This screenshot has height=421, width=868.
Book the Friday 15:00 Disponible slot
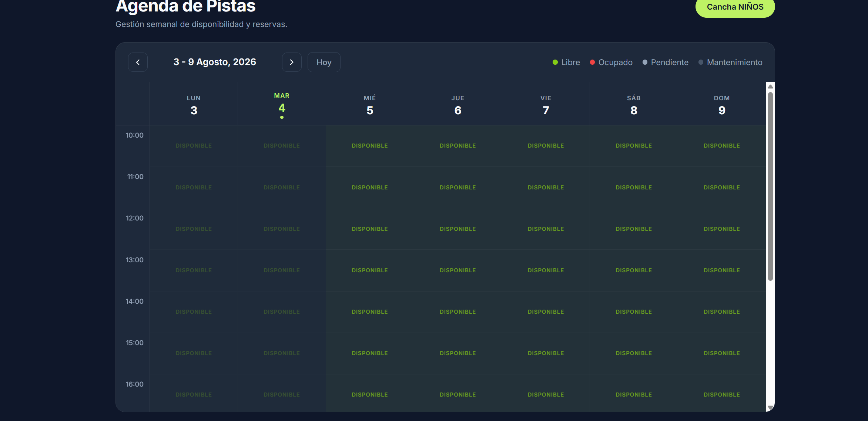point(546,353)
